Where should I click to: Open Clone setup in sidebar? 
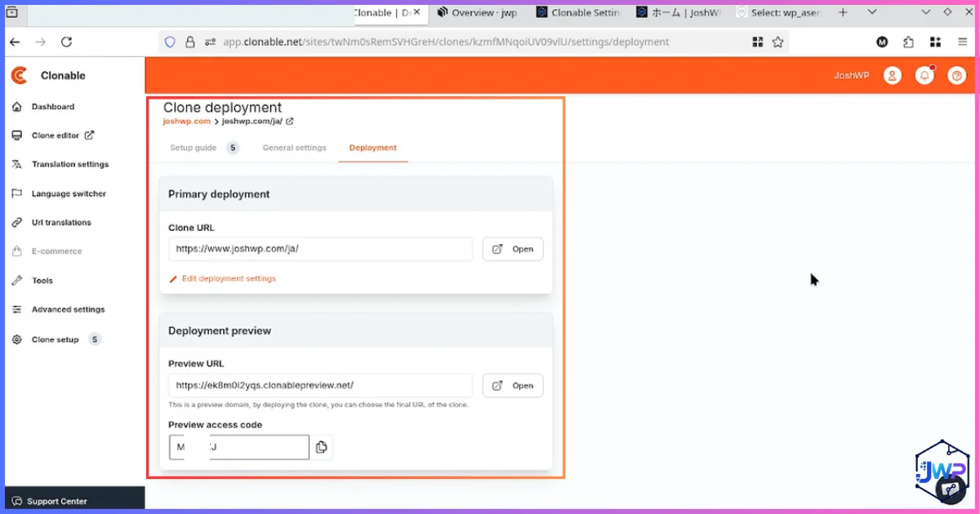(55, 339)
